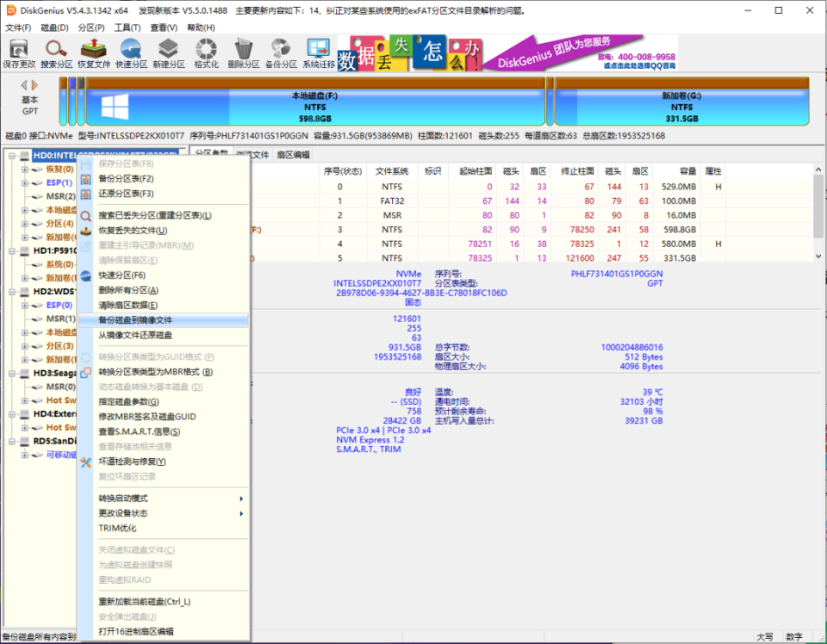Image resolution: width=827 pixels, height=644 pixels.
Task: Click the DiskGenius app icon in title bar
Action: (x=10, y=10)
